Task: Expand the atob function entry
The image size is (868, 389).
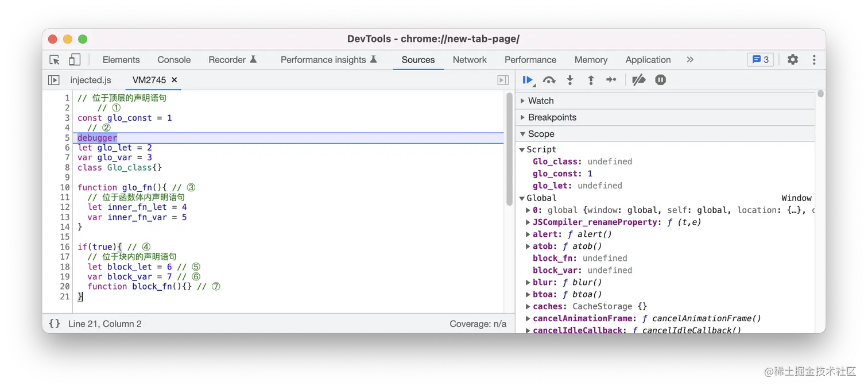Action: pos(528,247)
